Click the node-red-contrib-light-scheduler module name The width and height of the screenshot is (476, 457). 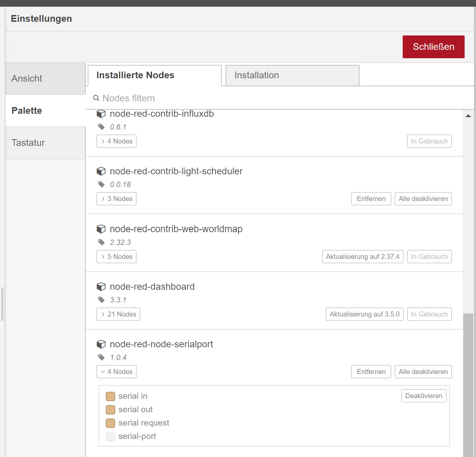click(176, 171)
